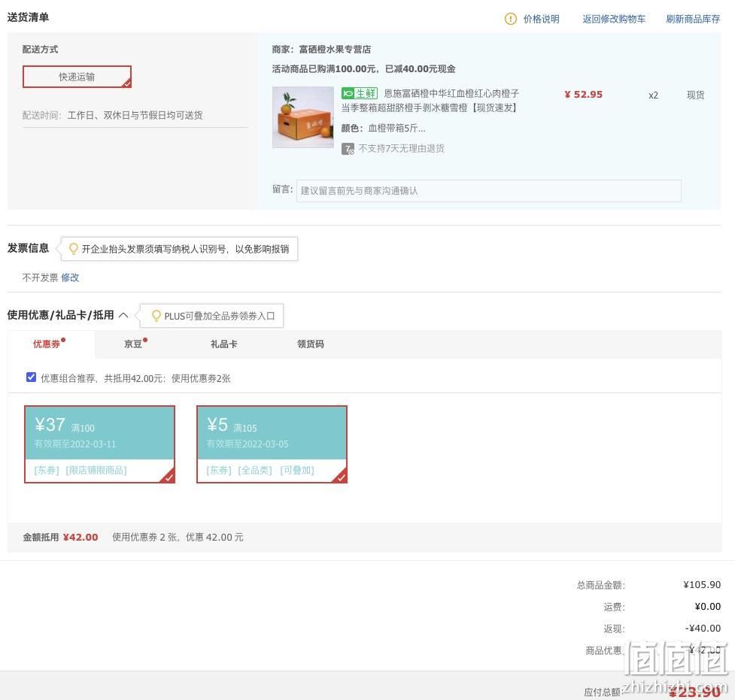Screen dimensions: 735x700
Task: Click the 7-day no-return policy icon
Action: click(x=348, y=149)
